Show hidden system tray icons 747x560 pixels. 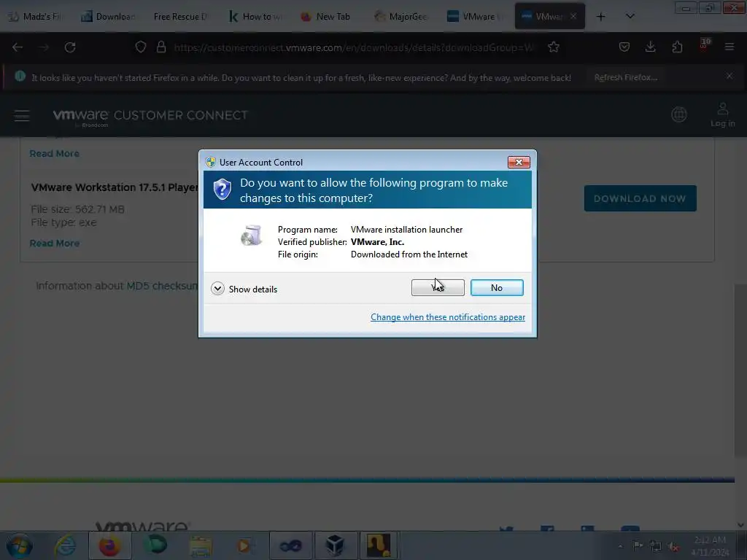[x=620, y=546]
